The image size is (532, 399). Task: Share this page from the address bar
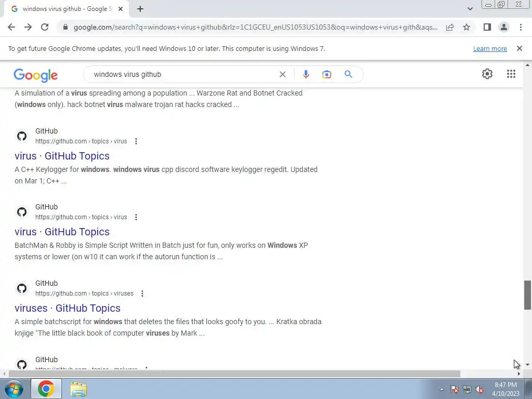[x=450, y=27]
